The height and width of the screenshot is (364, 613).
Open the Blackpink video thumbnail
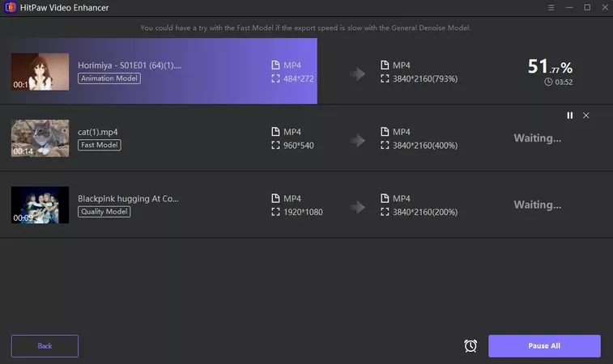40,205
